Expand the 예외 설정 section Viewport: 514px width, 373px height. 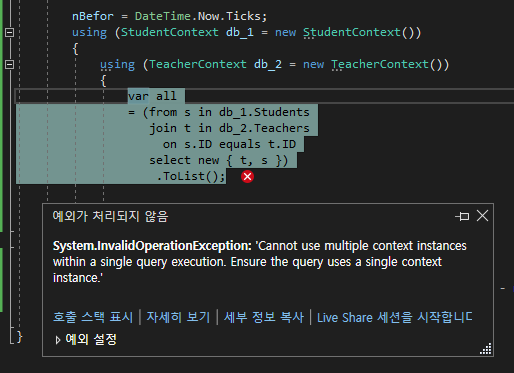(58, 340)
